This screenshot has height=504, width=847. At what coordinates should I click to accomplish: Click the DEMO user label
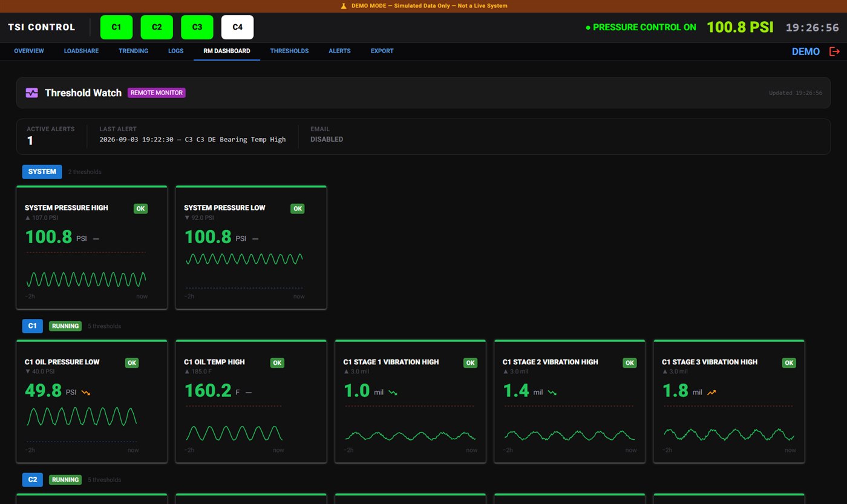point(806,51)
